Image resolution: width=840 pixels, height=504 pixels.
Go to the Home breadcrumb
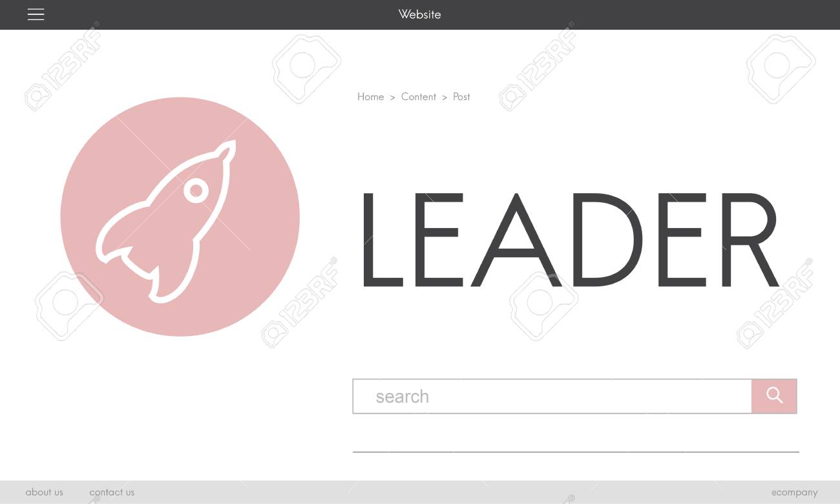371,97
